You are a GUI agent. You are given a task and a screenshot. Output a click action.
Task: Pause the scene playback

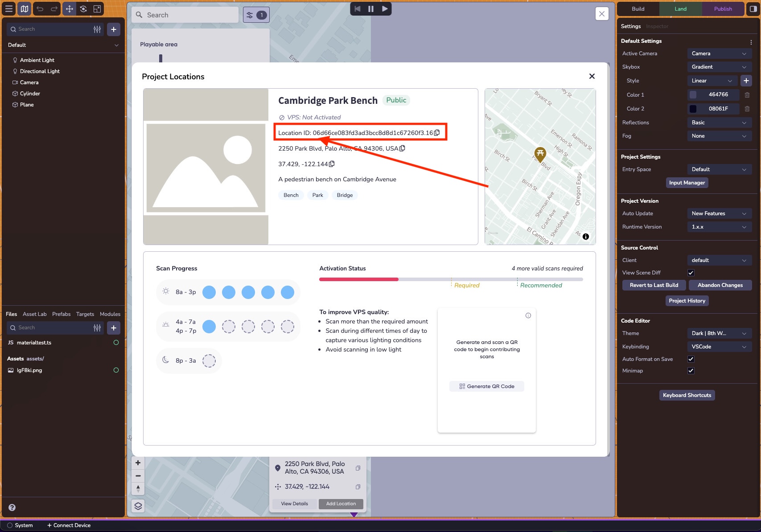pos(371,9)
